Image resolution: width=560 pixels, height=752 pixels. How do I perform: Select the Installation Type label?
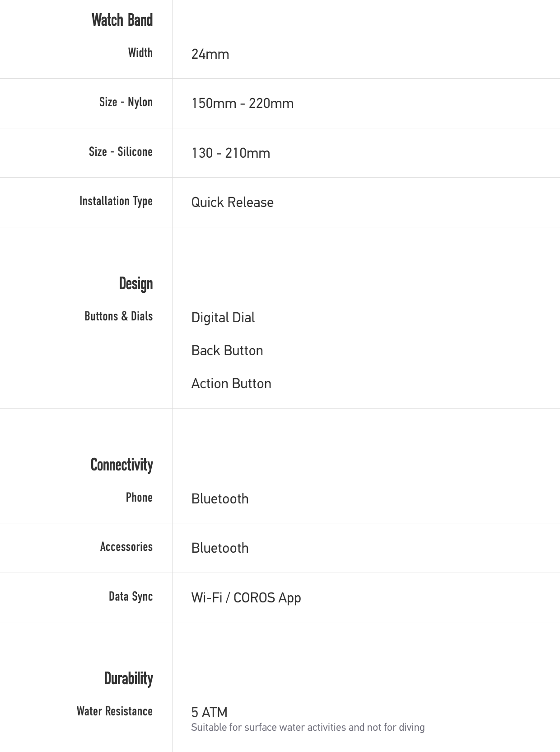(x=116, y=201)
